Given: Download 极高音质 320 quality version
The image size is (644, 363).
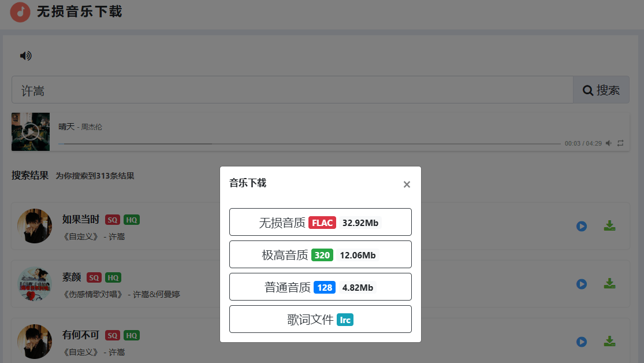Looking at the screenshot, I should pos(320,254).
